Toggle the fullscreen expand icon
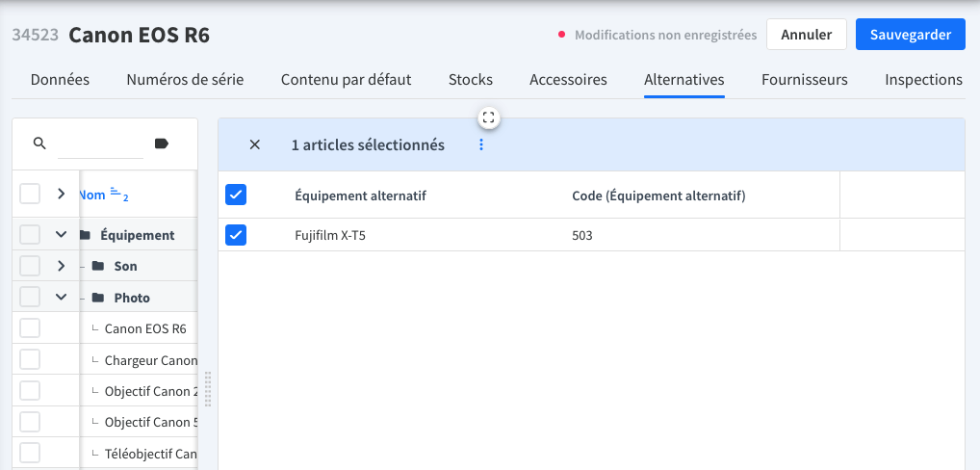 [489, 117]
